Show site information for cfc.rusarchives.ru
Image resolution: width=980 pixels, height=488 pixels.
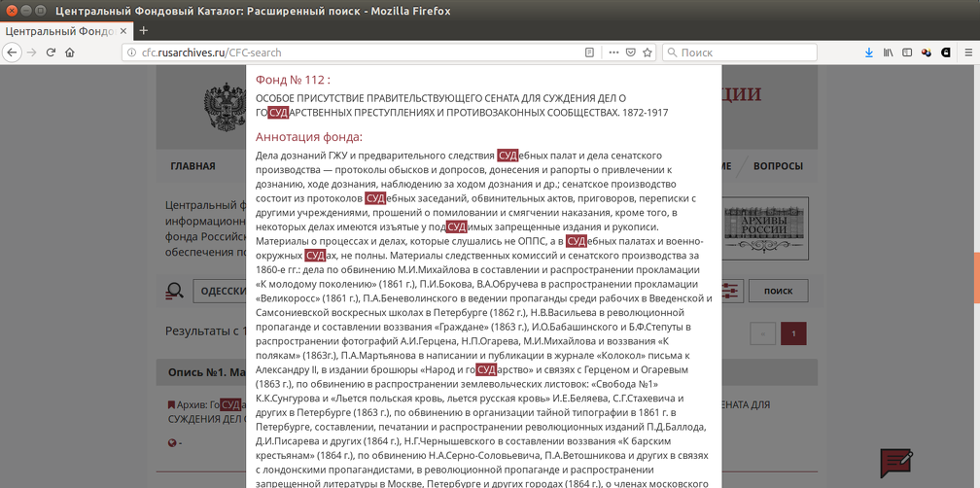131,52
